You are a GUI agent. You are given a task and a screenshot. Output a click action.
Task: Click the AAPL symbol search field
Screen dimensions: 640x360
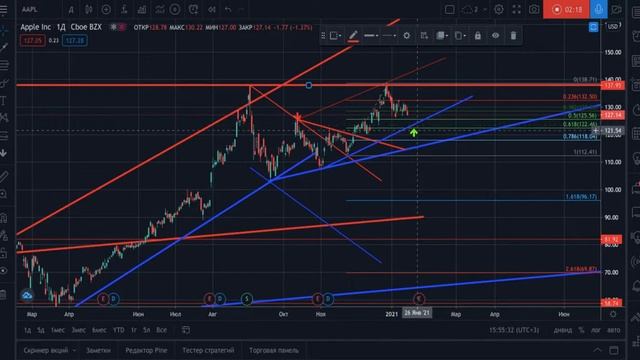[x=30, y=9]
